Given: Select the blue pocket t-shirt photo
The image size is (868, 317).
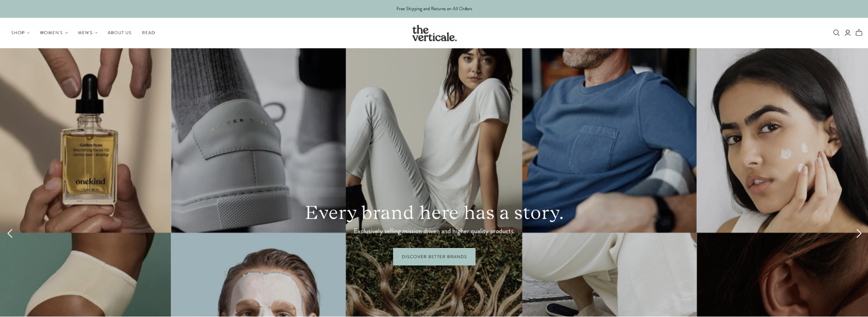Looking at the screenshot, I should 609,140.
